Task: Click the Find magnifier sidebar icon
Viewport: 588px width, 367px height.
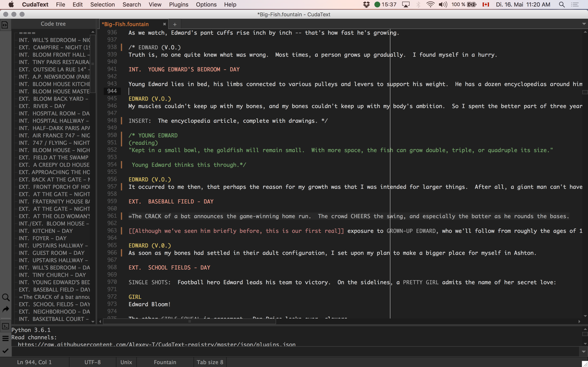Action: pos(5,297)
